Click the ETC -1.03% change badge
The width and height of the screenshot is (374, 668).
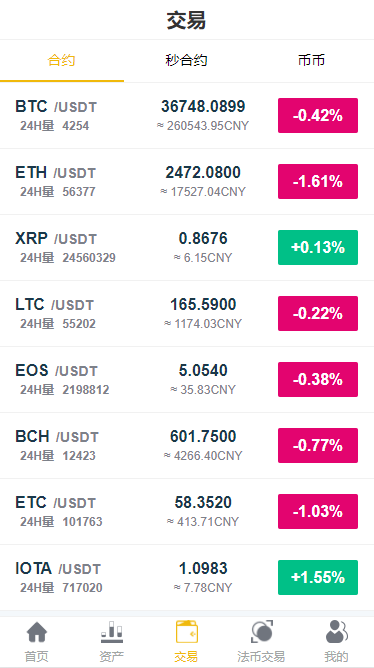click(318, 511)
